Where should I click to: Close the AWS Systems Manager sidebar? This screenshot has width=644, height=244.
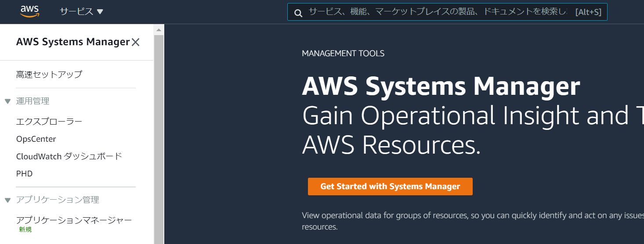136,42
